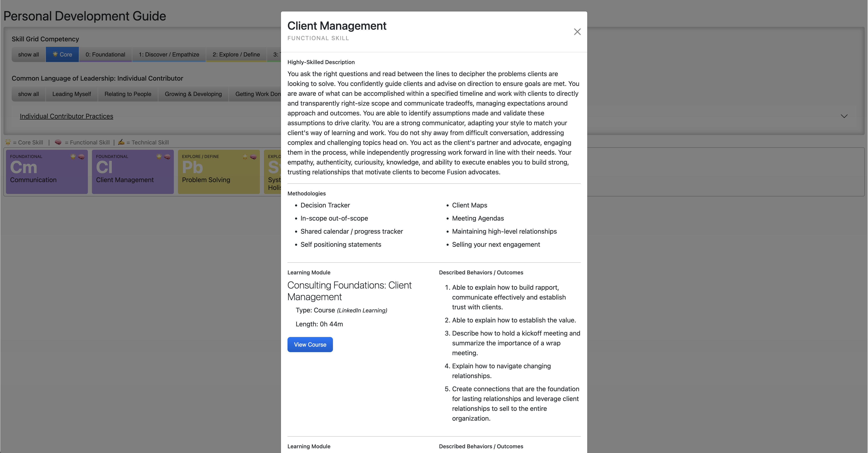
Task: Choose the Relating to People filter
Action: 128,94
